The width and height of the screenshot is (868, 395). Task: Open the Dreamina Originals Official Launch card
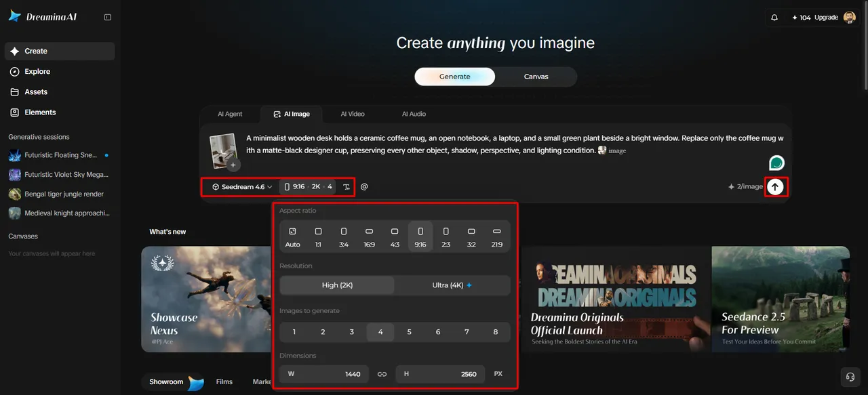tap(614, 299)
